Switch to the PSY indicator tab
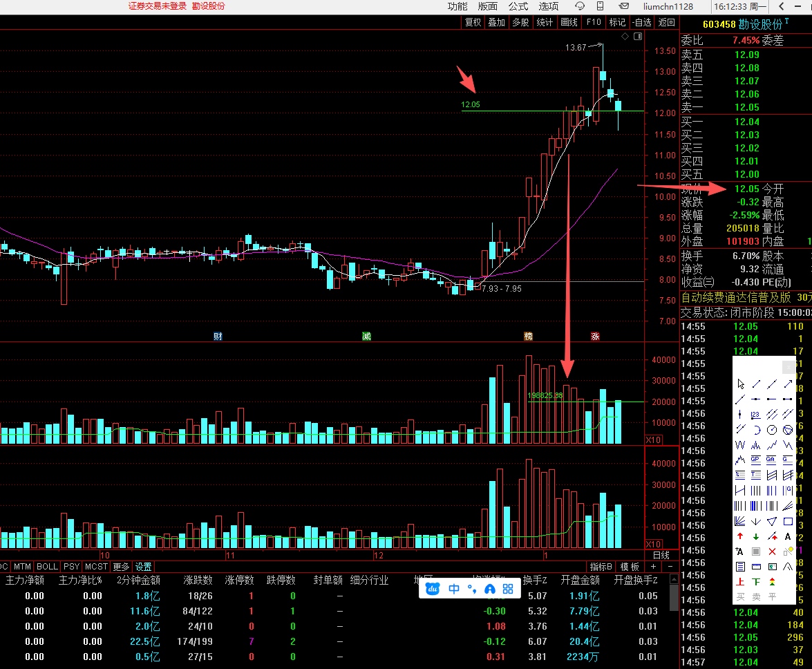Image resolution: width=812 pixels, height=669 pixels. tap(71, 567)
